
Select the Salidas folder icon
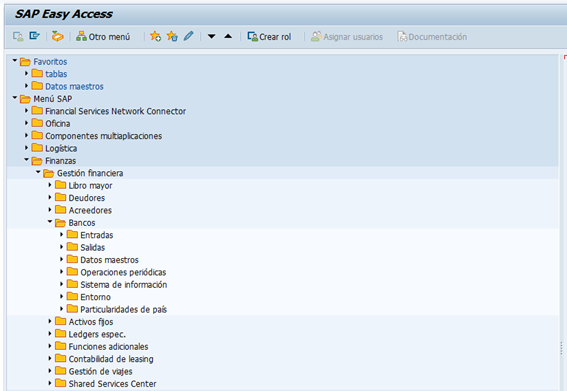click(72, 247)
